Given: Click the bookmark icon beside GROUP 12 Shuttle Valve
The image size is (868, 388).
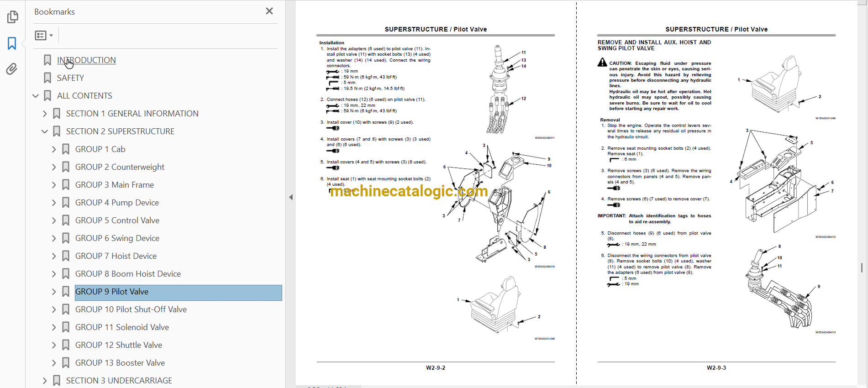Looking at the screenshot, I should coord(66,345).
